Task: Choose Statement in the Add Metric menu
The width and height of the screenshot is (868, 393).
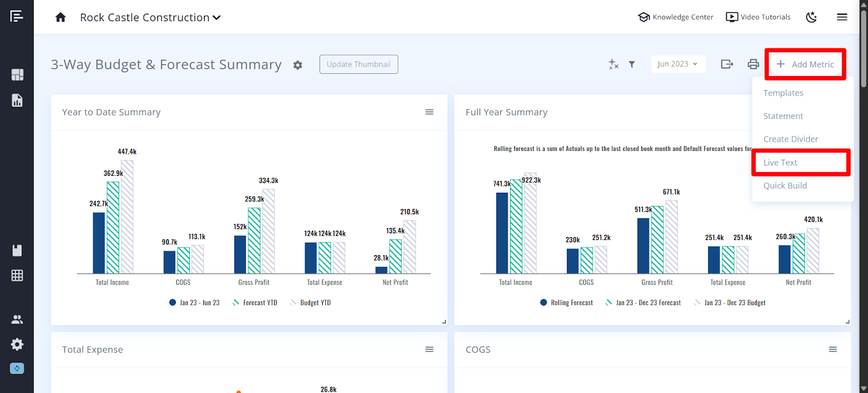Action: [783, 116]
